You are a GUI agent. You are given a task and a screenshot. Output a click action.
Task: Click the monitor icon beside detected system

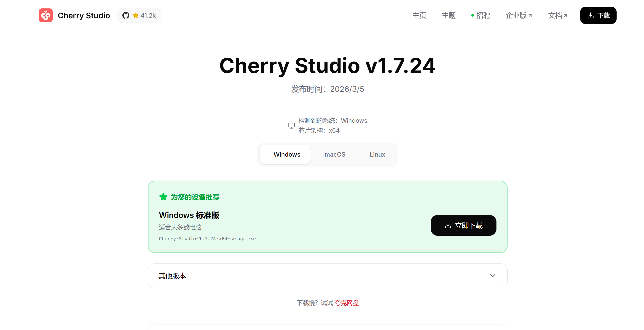pyautogui.click(x=292, y=125)
